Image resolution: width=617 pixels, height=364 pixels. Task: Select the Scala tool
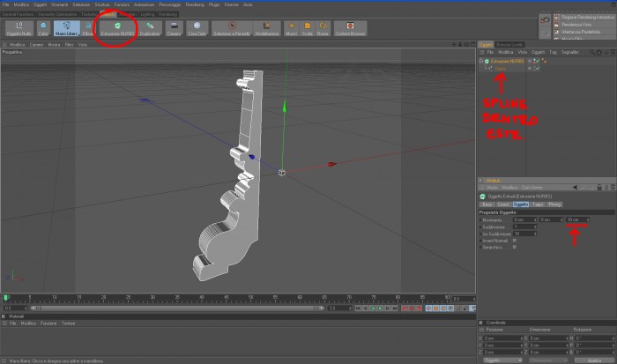(307, 28)
